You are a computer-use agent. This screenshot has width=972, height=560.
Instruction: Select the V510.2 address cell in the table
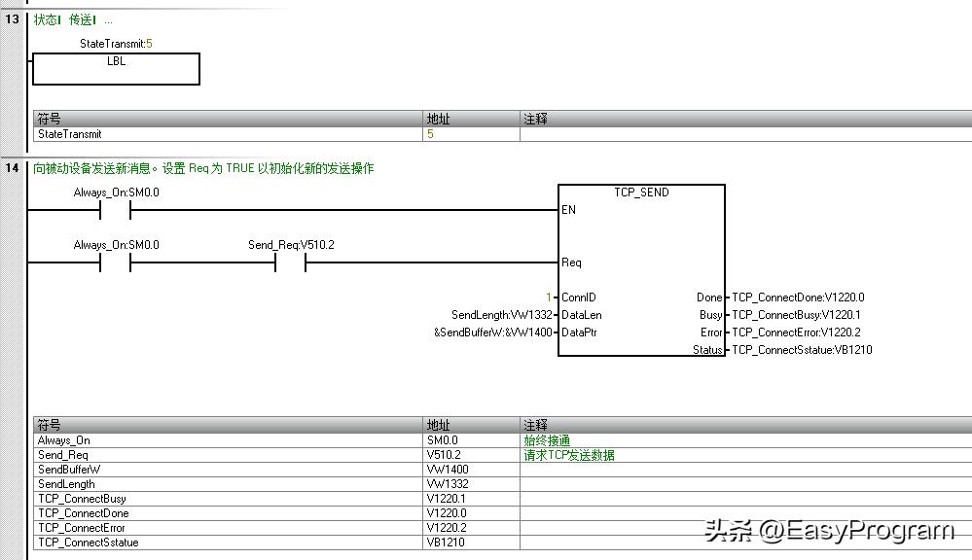pyautogui.click(x=471, y=455)
